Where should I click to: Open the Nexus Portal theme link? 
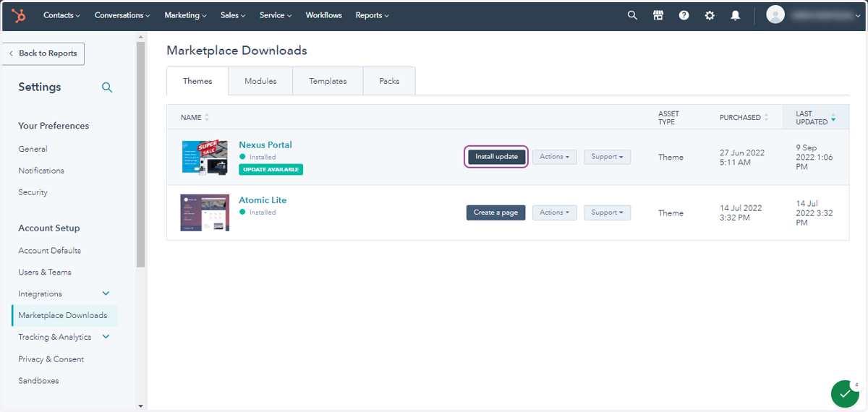click(x=265, y=145)
